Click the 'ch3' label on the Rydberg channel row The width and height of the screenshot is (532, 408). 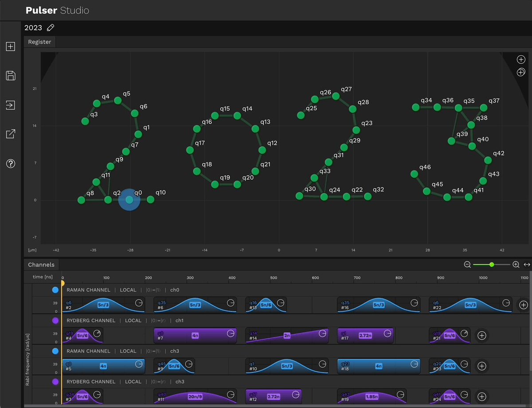(x=180, y=381)
